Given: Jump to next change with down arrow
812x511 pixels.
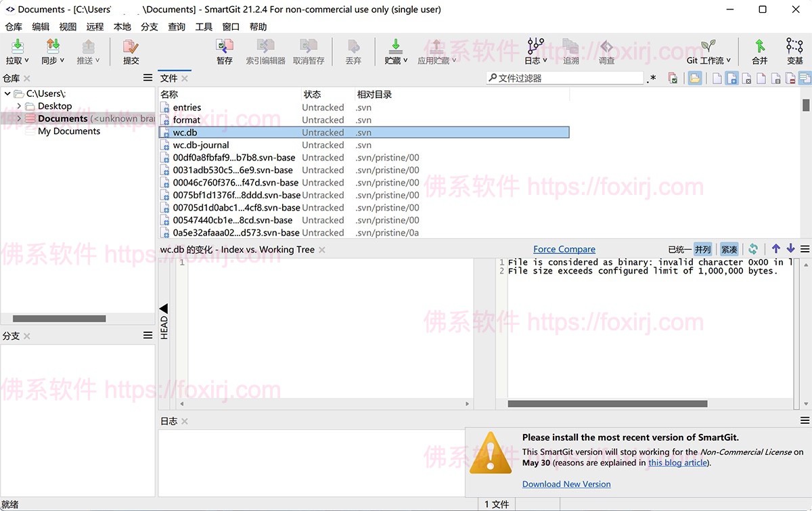Looking at the screenshot, I should [790, 249].
